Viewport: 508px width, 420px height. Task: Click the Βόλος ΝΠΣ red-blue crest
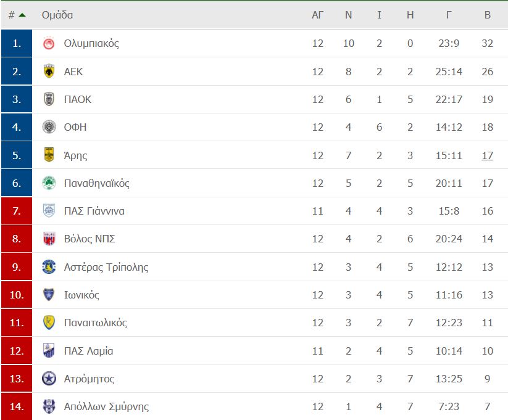[49, 239]
